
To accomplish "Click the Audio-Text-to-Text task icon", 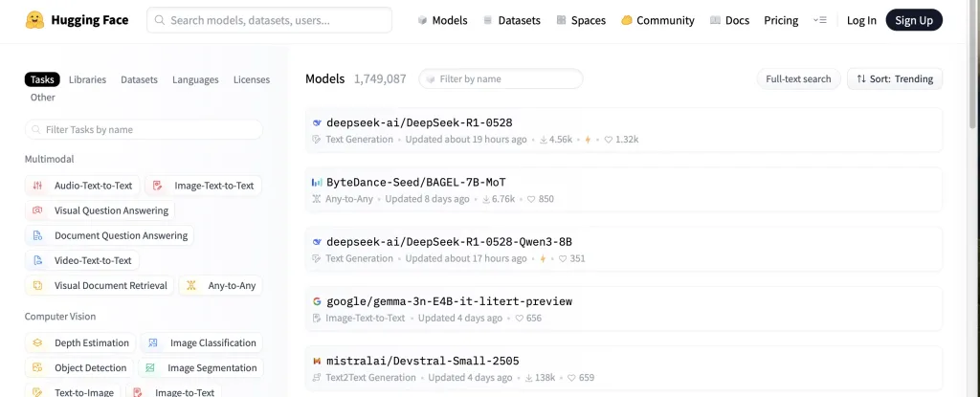I will click(x=37, y=186).
